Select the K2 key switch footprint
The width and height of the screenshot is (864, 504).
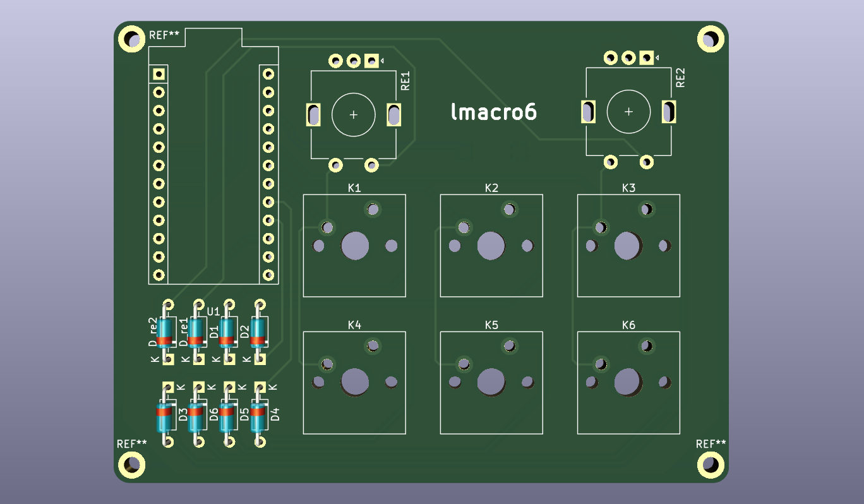(x=491, y=246)
